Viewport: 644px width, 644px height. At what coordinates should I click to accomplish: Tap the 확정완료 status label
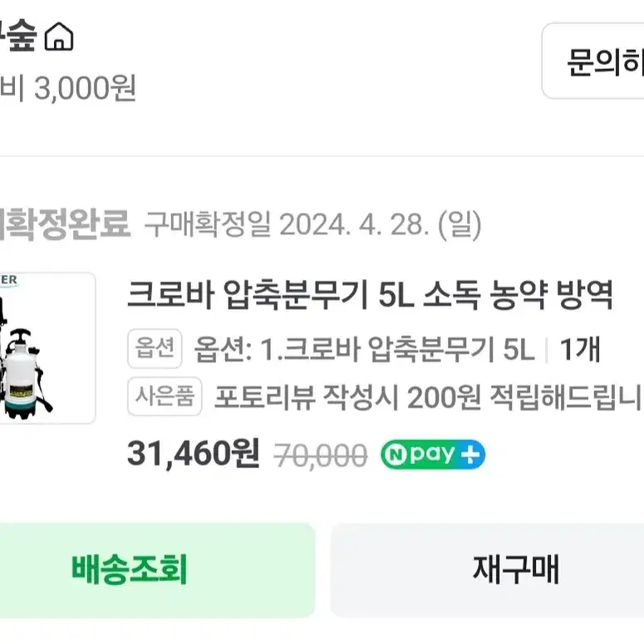tap(65, 224)
